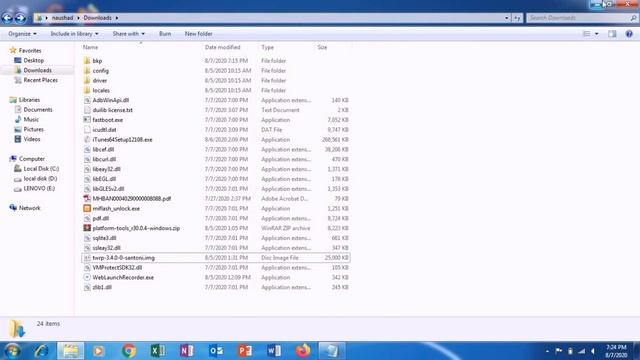The image size is (640, 360).
Task: Select platform-tools zip archive icon
Action: point(87,228)
